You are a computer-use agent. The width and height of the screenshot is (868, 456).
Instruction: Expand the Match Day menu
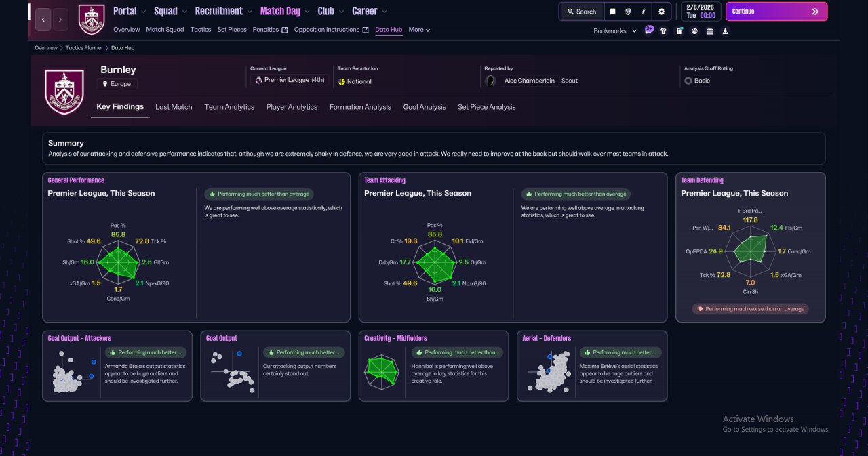(x=285, y=11)
